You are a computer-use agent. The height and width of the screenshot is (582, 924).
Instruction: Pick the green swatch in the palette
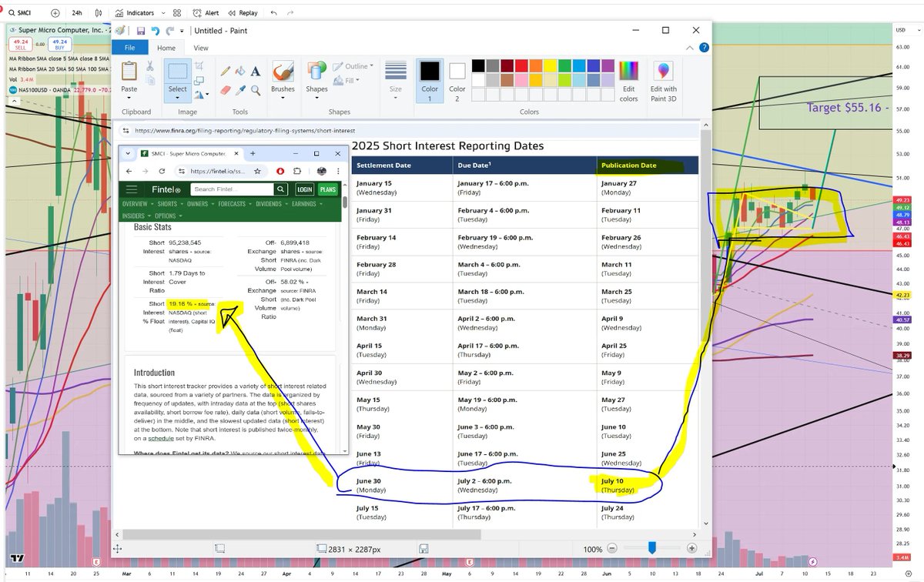pos(566,66)
